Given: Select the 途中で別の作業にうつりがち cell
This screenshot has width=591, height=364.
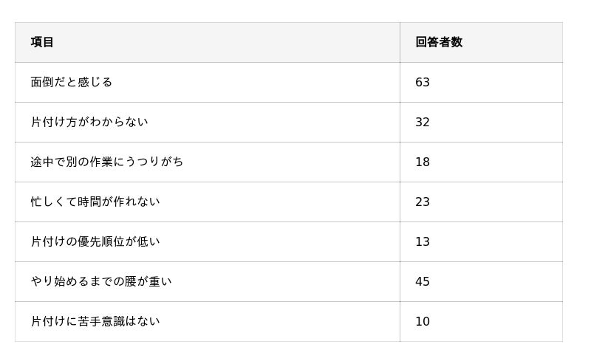Looking at the screenshot, I should (107, 162).
